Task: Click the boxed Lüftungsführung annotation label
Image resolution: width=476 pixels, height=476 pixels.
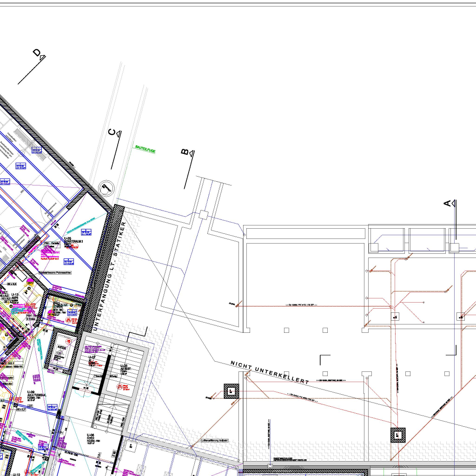Action: tap(214, 439)
